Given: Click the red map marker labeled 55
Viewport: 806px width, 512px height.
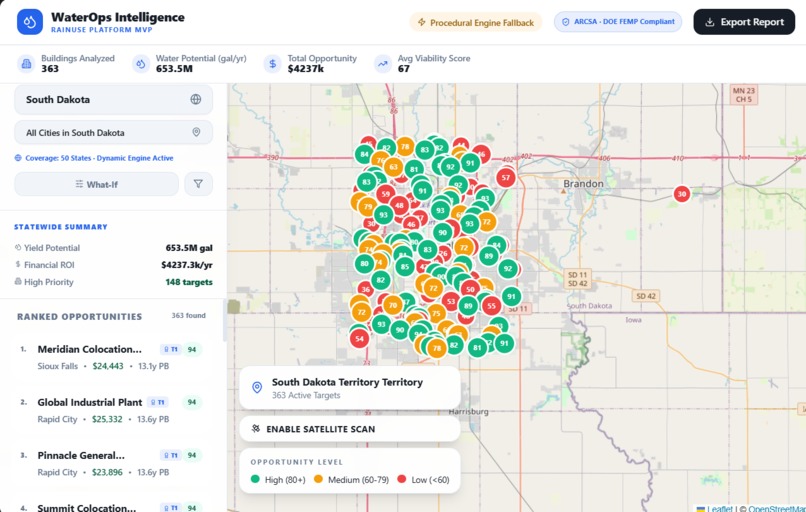Looking at the screenshot, I should pyautogui.click(x=491, y=305).
